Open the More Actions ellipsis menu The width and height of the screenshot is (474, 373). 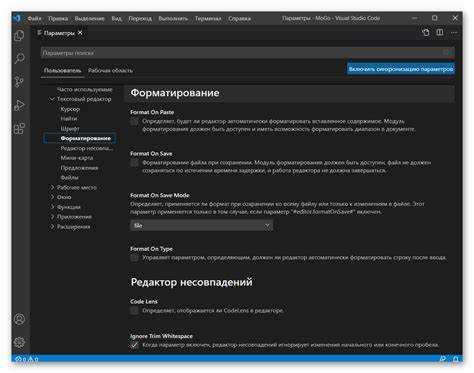(x=454, y=32)
